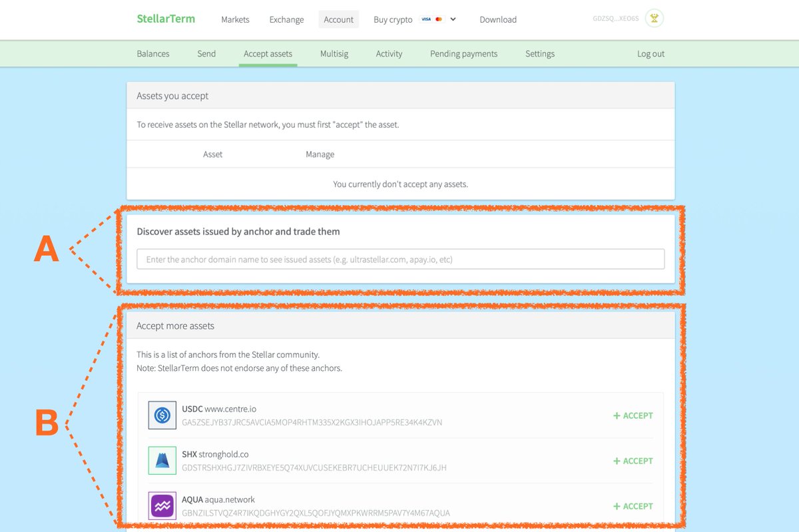The image size is (799, 532).
Task: Open the Multisig tab
Action: coord(334,54)
